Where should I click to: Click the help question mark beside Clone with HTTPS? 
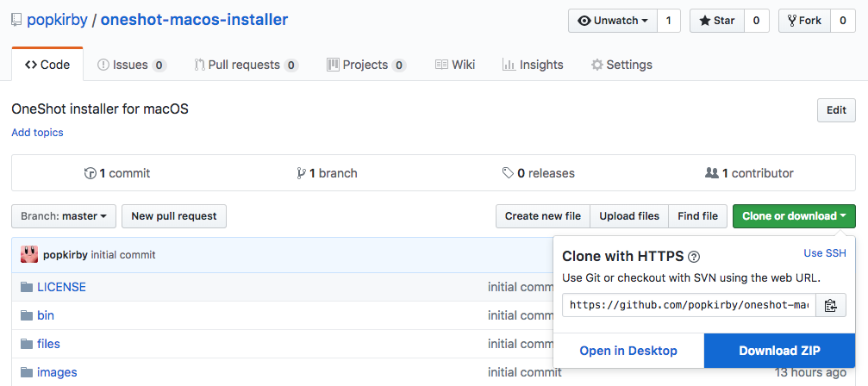pyautogui.click(x=694, y=257)
